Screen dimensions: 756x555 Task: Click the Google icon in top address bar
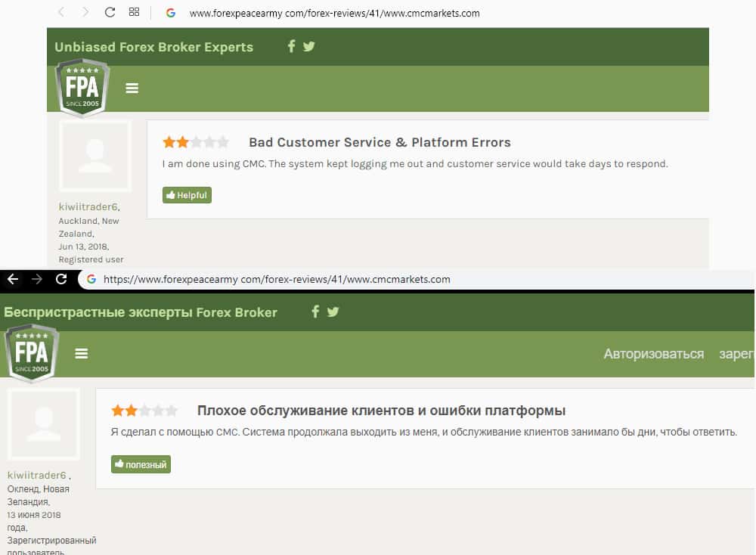tap(171, 13)
